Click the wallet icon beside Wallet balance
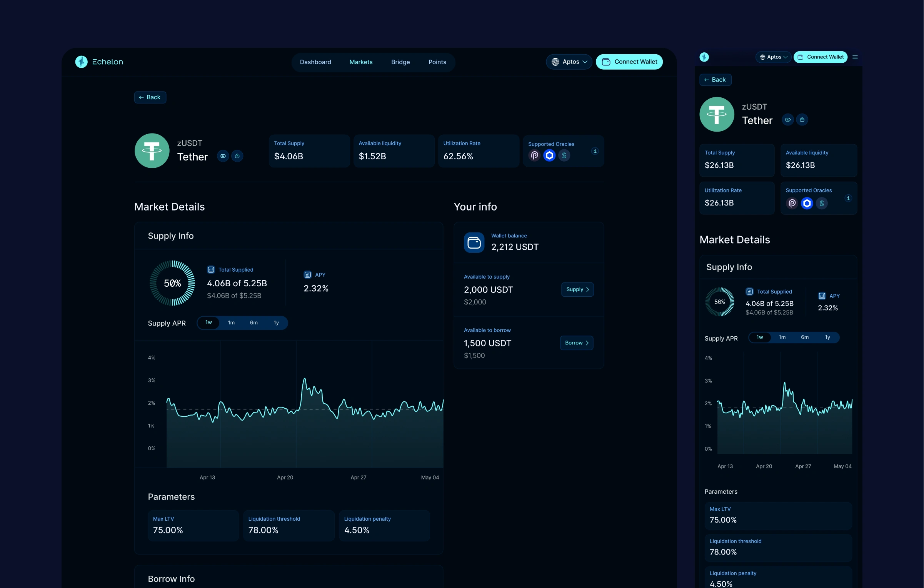 [474, 242]
